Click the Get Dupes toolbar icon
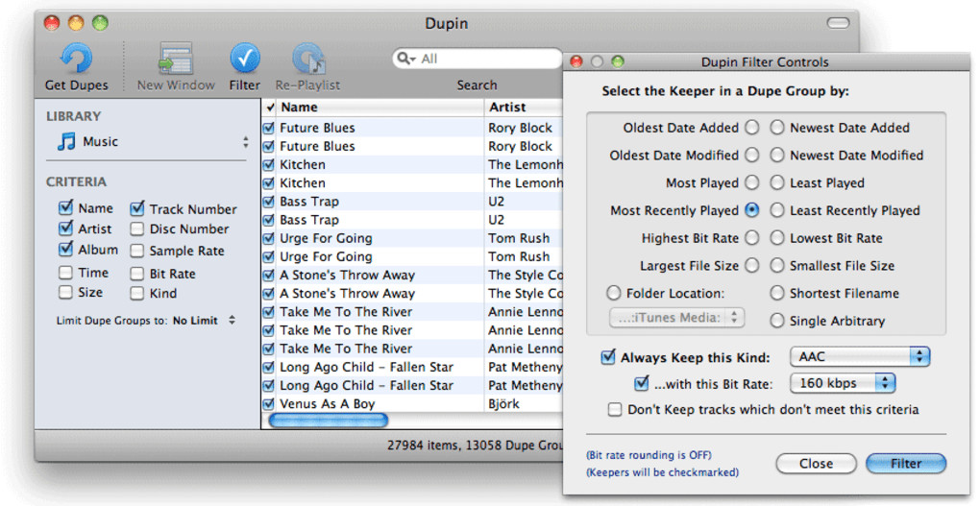 click(x=76, y=60)
